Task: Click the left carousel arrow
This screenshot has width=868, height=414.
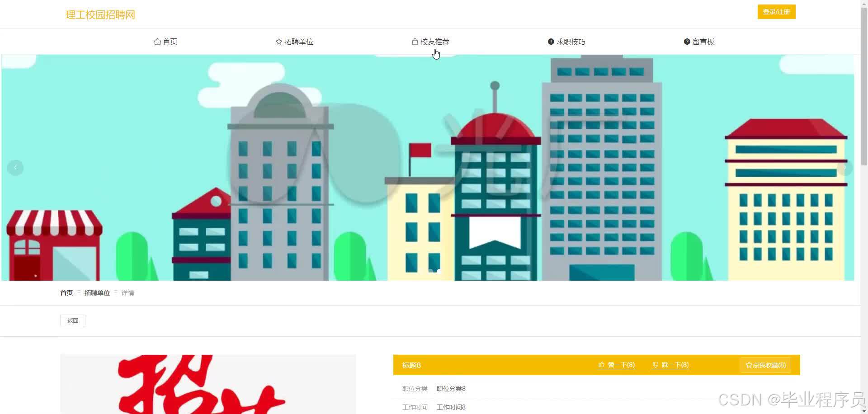Action: [x=15, y=168]
